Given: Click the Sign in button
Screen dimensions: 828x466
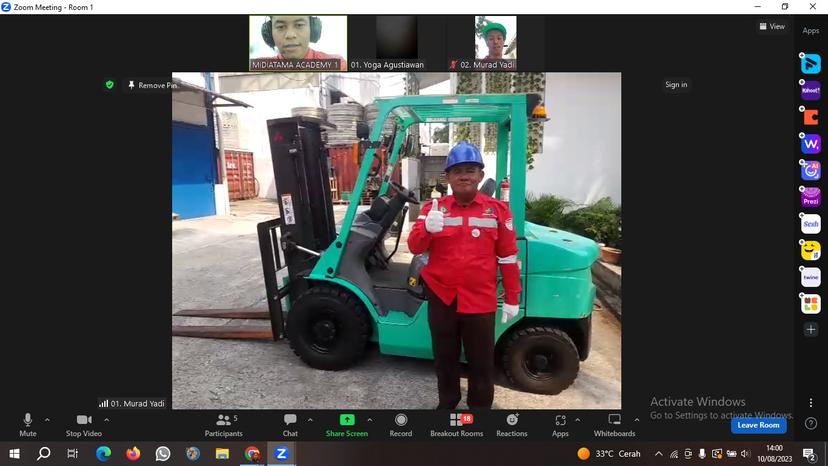Looking at the screenshot, I should click(x=676, y=85).
